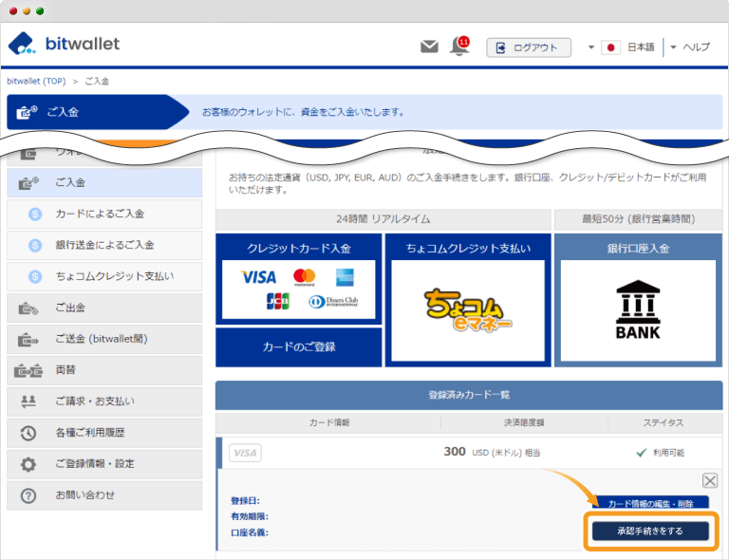Open the notification bell with 11 badge
The image size is (729, 560).
tap(459, 46)
